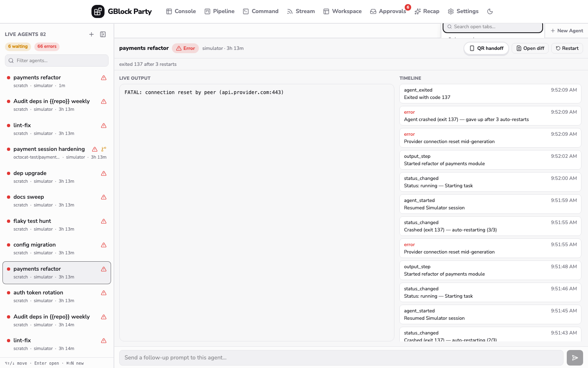Viewport: 588px width, 368px height.
Task: Click the follow-up prompt input field
Action: click(x=341, y=358)
